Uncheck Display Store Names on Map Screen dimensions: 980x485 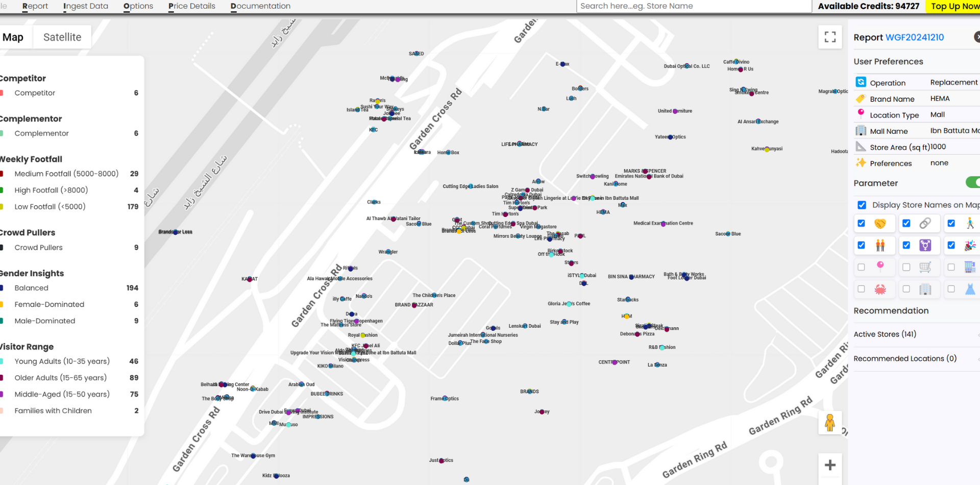862,205
